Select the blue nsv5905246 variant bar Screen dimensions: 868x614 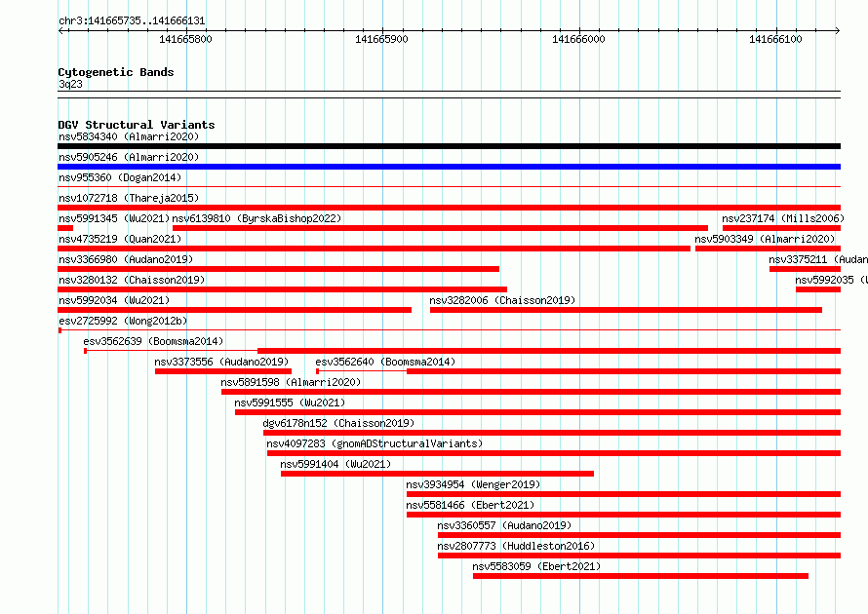[449, 167]
